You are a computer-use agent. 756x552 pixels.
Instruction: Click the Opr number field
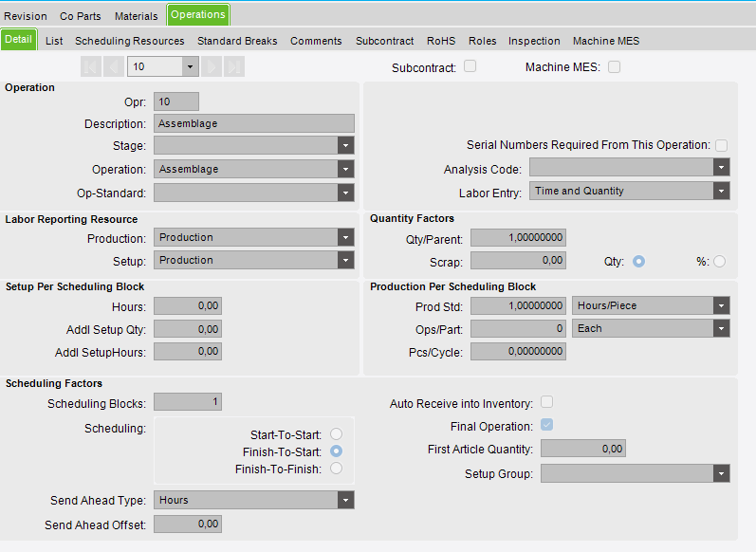[176, 101]
